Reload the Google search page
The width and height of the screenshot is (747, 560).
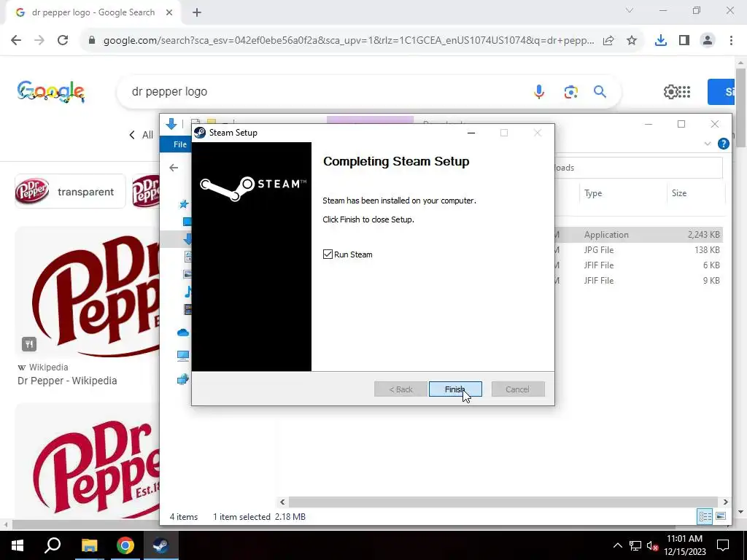[x=63, y=41]
